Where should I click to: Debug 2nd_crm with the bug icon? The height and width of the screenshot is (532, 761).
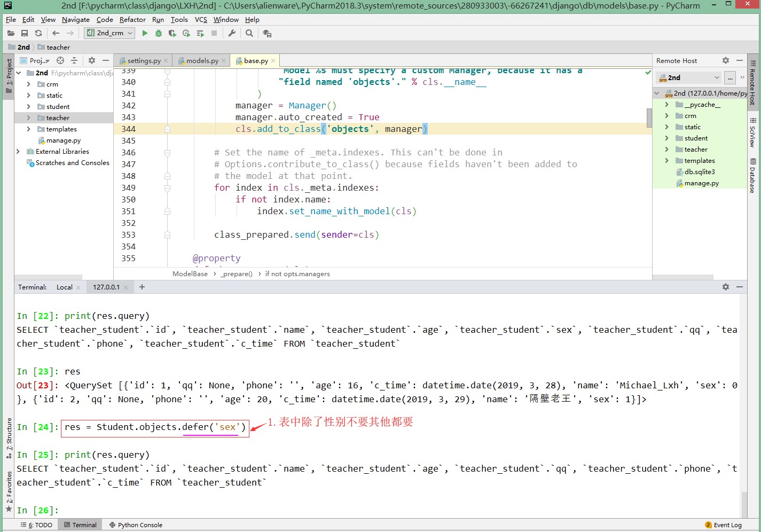tap(159, 33)
